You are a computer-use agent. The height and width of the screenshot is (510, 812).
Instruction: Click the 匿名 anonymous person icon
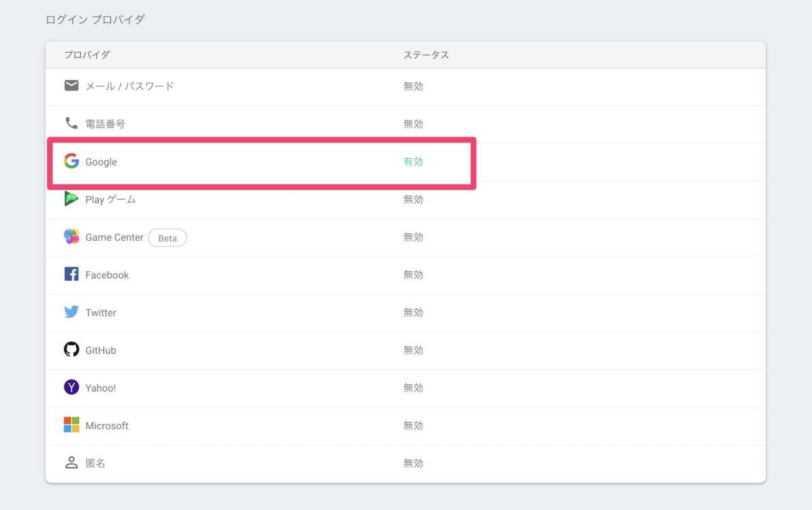[71, 463]
